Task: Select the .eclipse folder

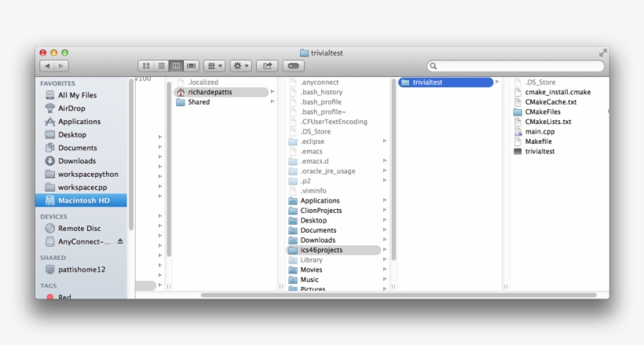Action: click(312, 141)
